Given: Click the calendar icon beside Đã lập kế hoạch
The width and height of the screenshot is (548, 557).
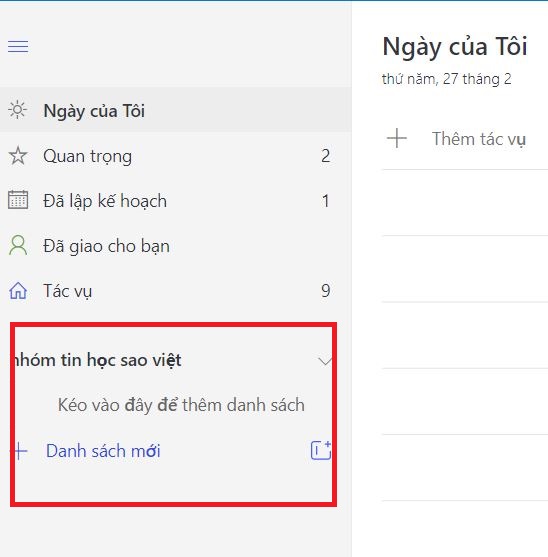Looking at the screenshot, I should coord(18,200).
